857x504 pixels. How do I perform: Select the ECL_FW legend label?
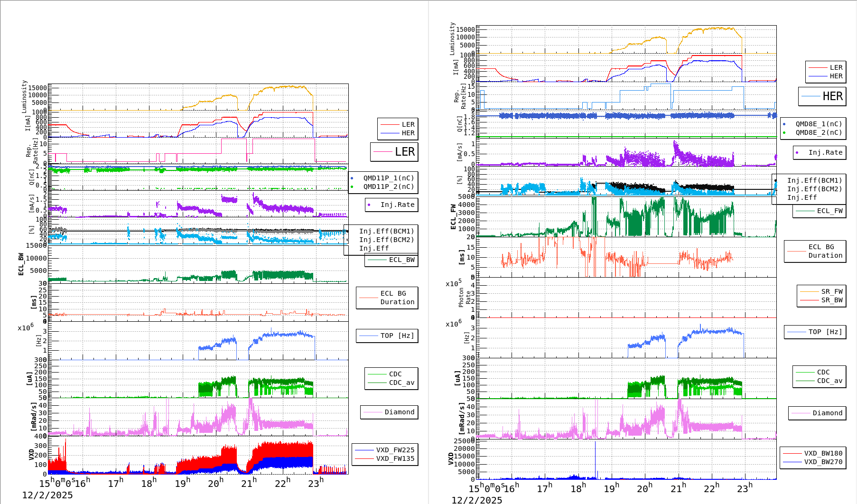[829, 211]
